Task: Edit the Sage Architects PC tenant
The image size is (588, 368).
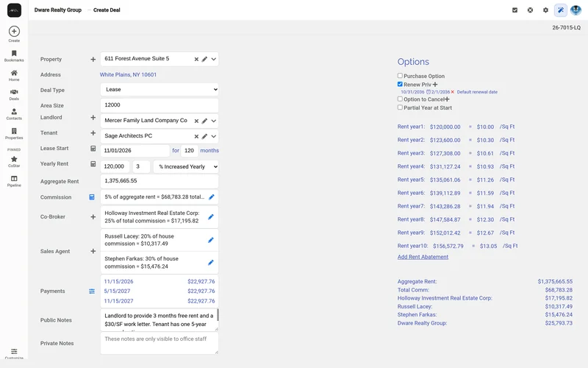Action: coord(204,136)
